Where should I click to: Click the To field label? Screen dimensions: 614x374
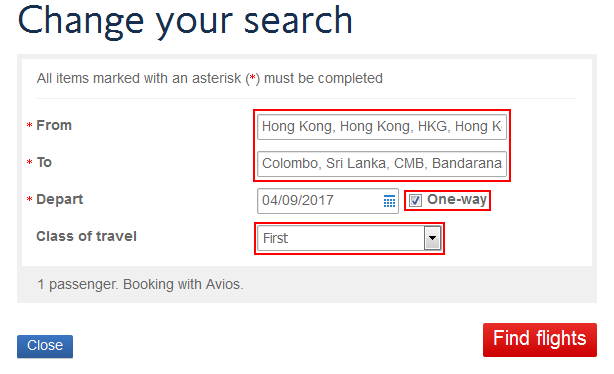44,162
